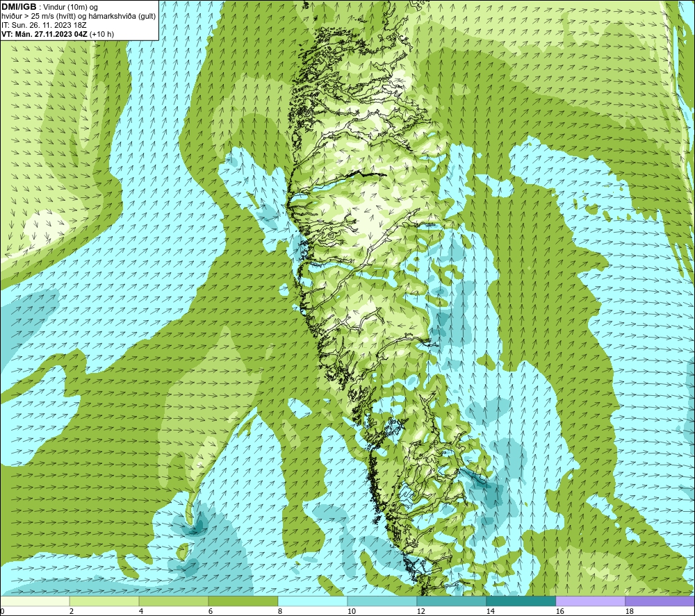
Task: Select the 8–10 m/s light cyan legend swatch
Action: (313, 601)
